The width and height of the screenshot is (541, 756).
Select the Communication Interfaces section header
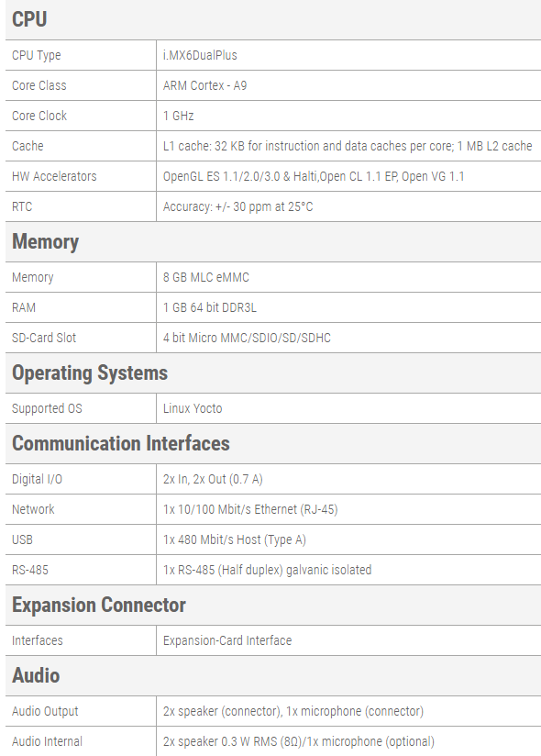point(121,443)
